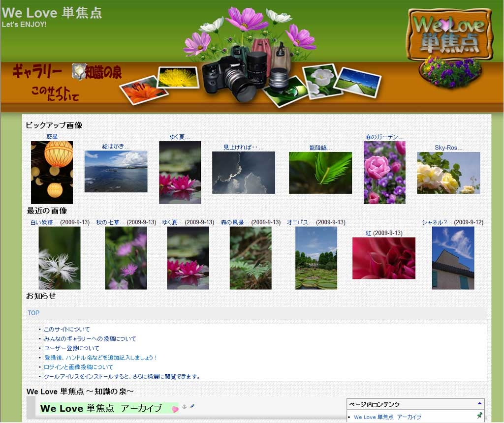Open the ゆく夏 recent water lily thumbnail
504x423 pixels.
[x=188, y=258]
